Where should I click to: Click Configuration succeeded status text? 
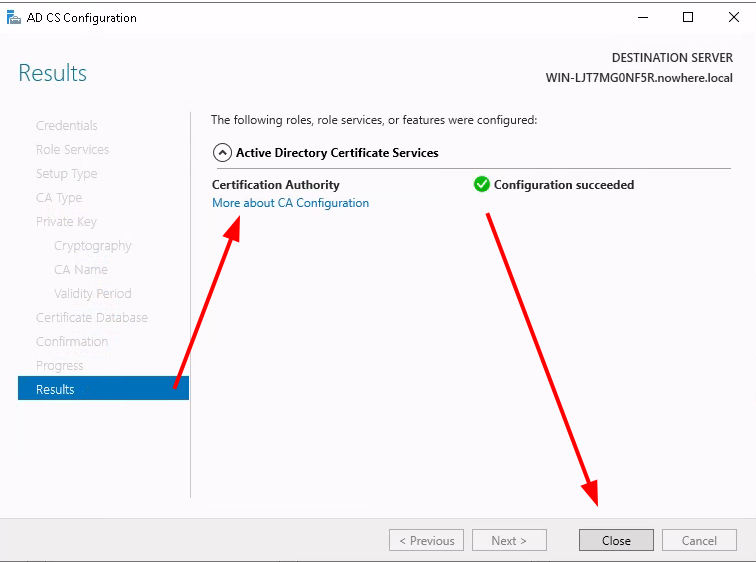(x=564, y=185)
